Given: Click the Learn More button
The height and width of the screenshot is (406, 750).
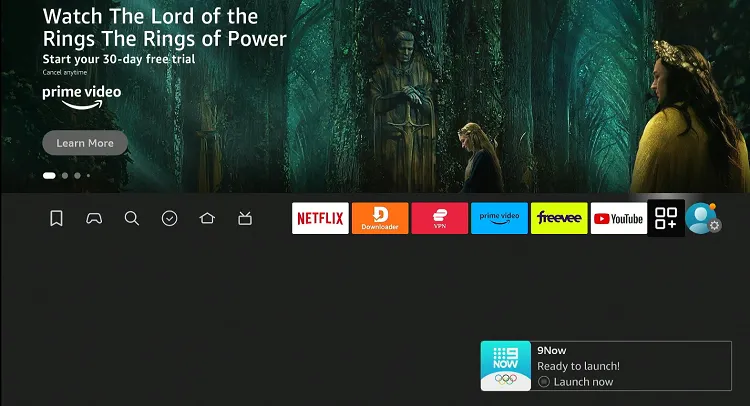Looking at the screenshot, I should pyautogui.click(x=85, y=143).
